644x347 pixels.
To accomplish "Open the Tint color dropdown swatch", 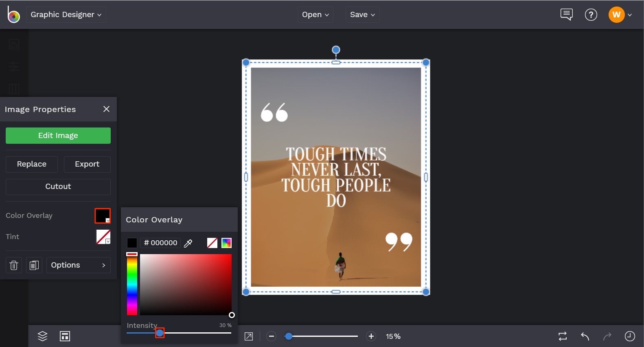I will click(103, 237).
